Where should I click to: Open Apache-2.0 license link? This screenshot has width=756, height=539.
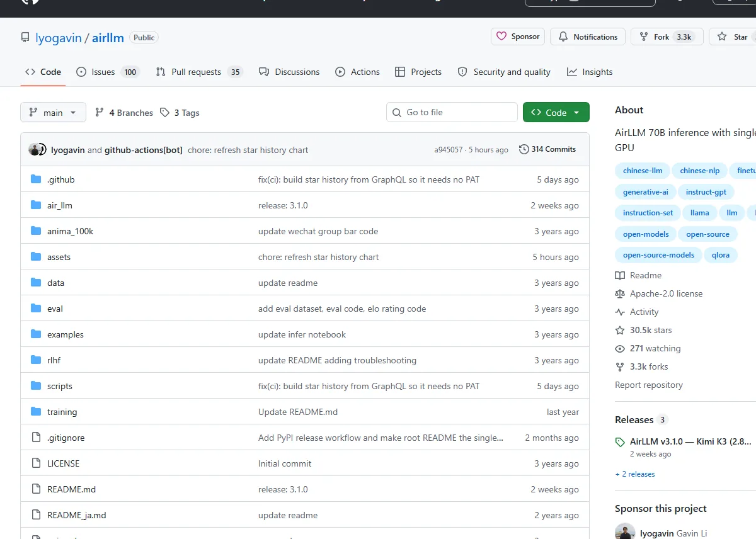point(666,293)
